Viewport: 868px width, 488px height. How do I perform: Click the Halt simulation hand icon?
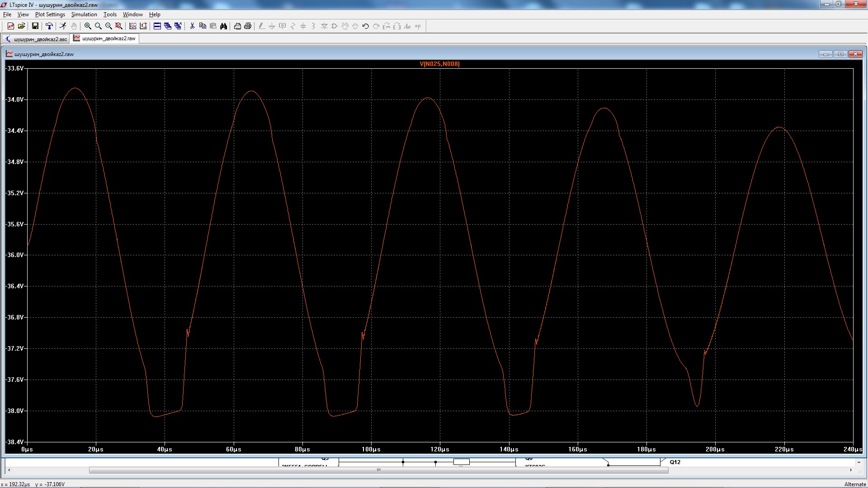[73, 26]
